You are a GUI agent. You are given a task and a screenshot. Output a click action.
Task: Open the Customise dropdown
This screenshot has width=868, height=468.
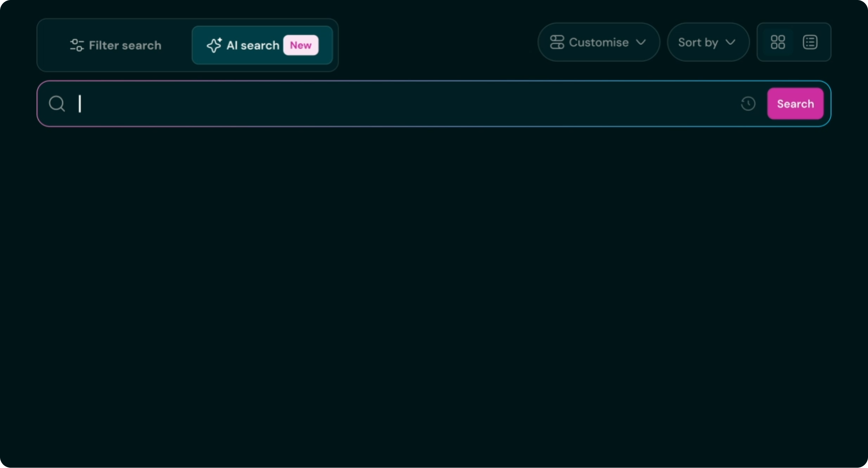[x=598, y=42]
